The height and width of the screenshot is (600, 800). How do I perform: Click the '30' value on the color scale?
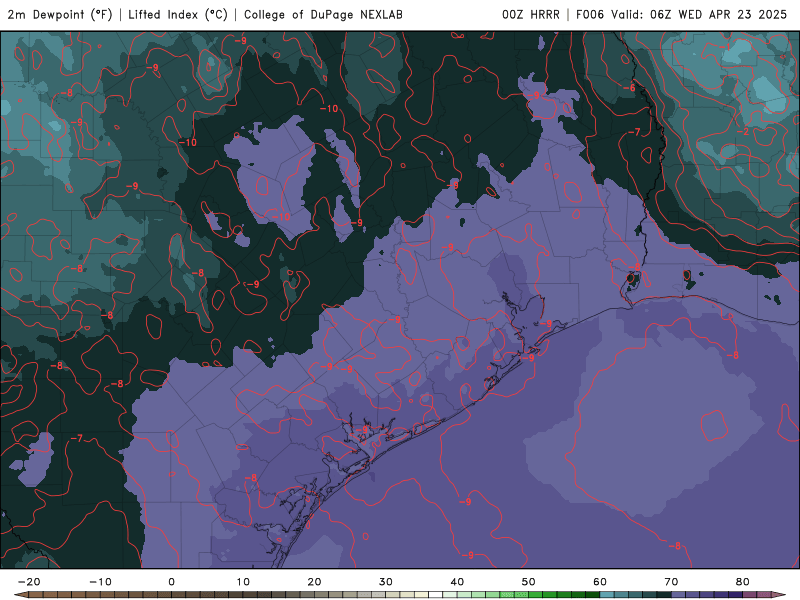coord(386,582)
